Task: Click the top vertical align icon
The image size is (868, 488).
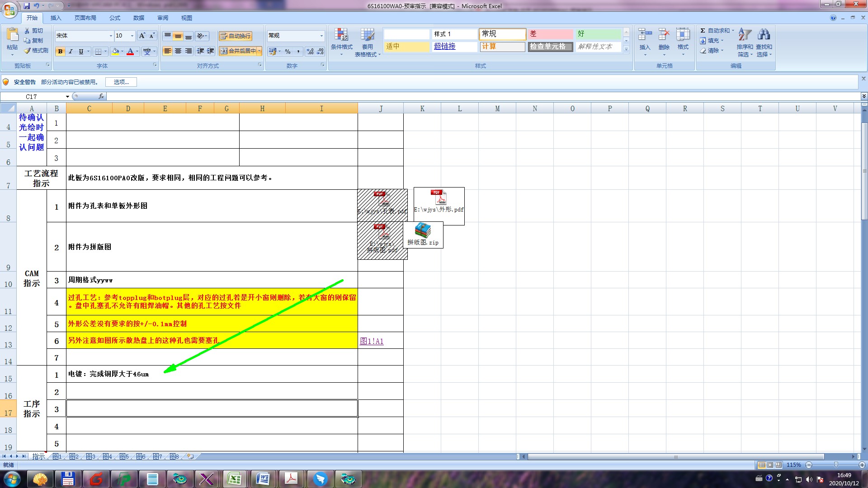Action: tap(168, 36)
